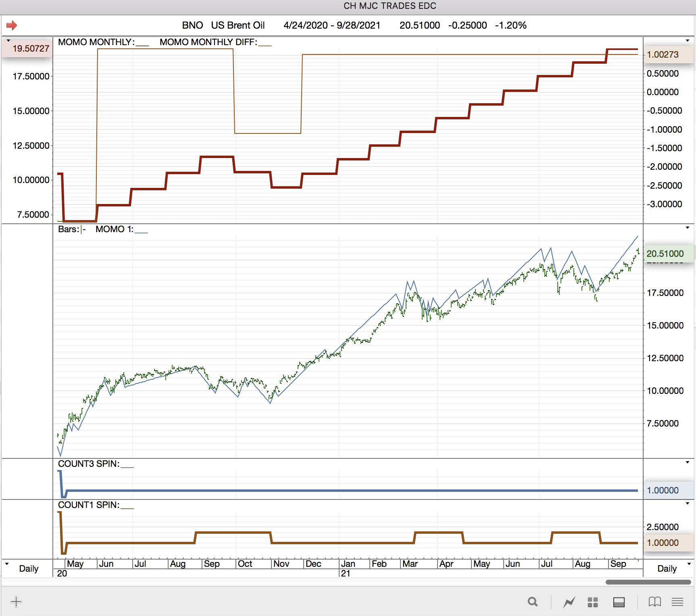Click the BNO ticker symbol
Screen dimensions: 696x616
(x=192, y=25)
